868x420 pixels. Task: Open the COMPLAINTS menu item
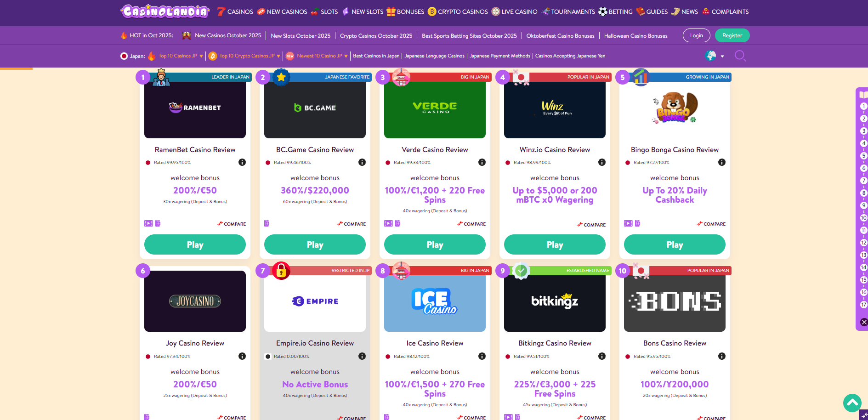pos(725,11)
